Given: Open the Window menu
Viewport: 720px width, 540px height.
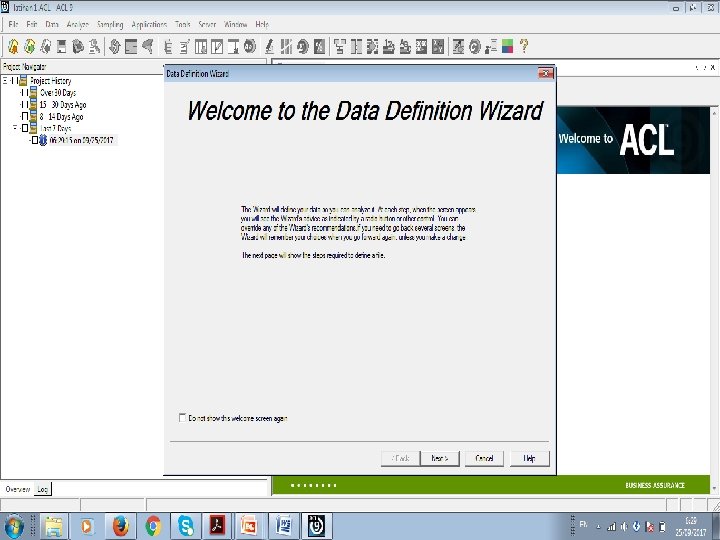Looking at the screenshot, I should coord(236,24).
